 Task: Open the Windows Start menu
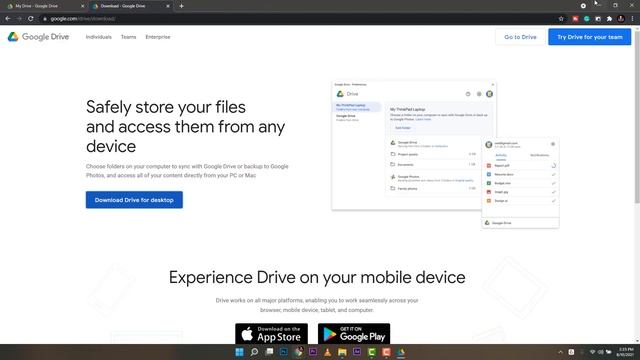[x=240, y=352]
